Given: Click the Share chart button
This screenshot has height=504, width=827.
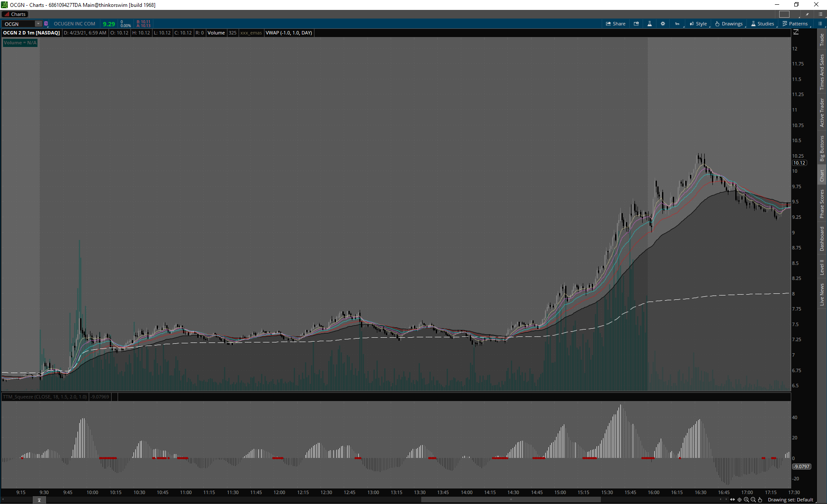Looking at the screenshot, I should click(616, 24).
